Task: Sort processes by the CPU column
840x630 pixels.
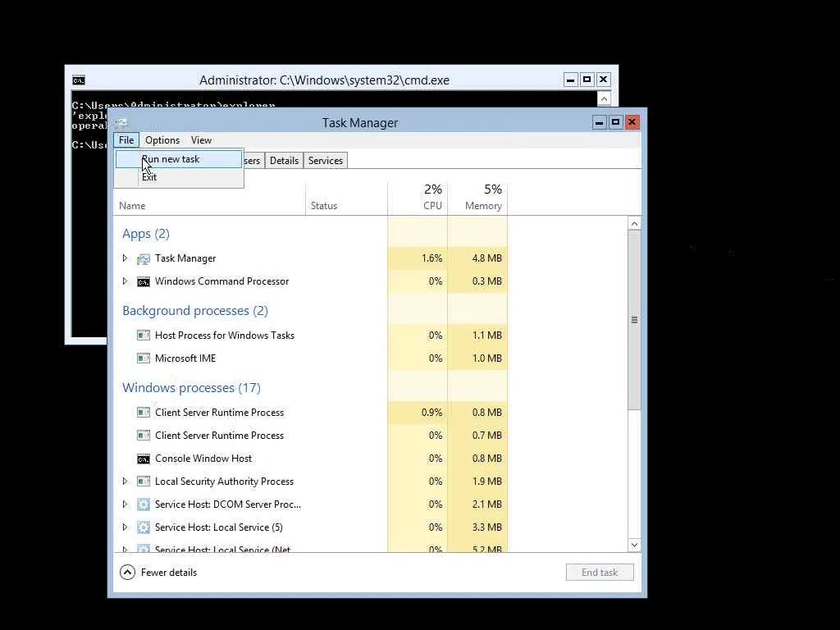Action: (418, 199)
